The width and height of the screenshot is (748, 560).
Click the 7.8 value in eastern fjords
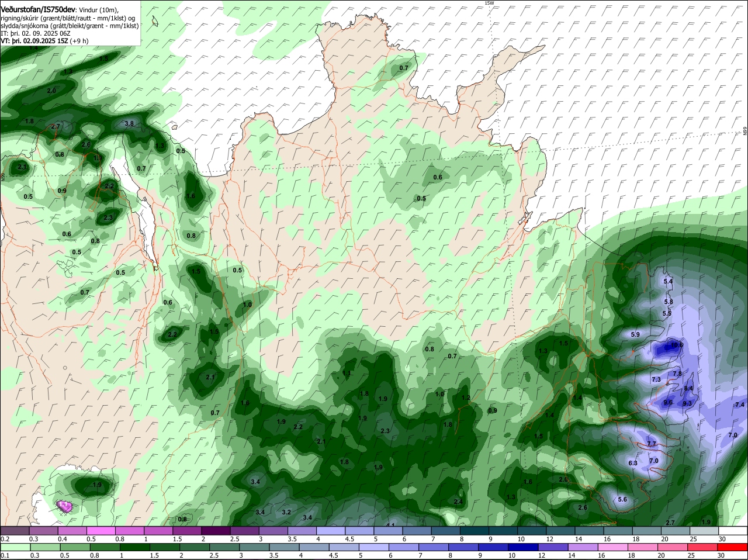click(677, 374)
